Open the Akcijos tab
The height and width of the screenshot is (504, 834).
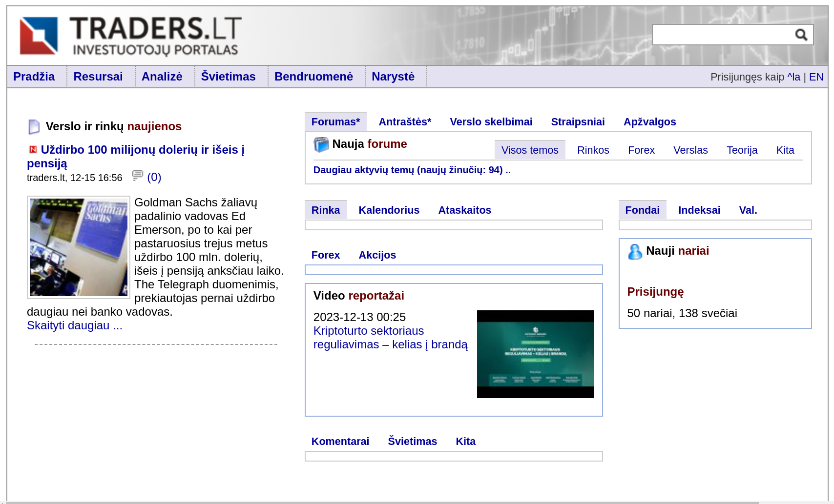pos(377,255)
